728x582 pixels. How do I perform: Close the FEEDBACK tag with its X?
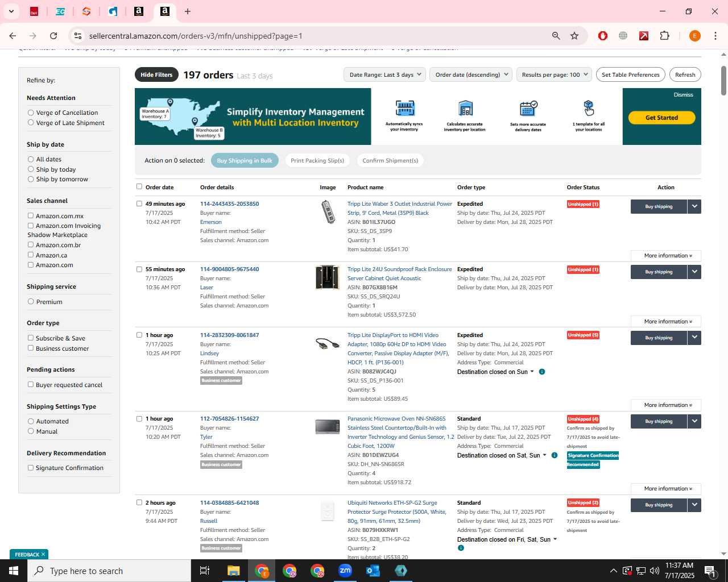(x=43, y=554)
